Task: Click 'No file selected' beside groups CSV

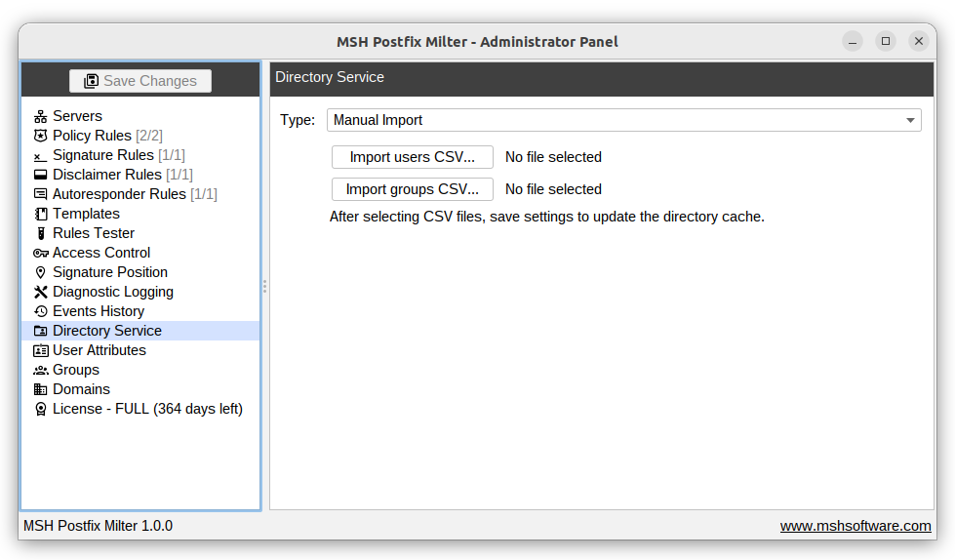Action: pos(553,189)
